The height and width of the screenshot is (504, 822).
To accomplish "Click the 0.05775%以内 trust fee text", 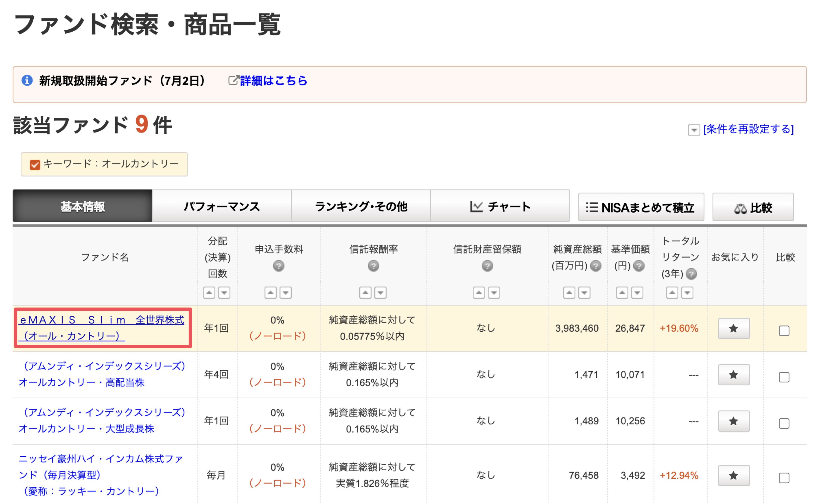I will pos(372,336).
